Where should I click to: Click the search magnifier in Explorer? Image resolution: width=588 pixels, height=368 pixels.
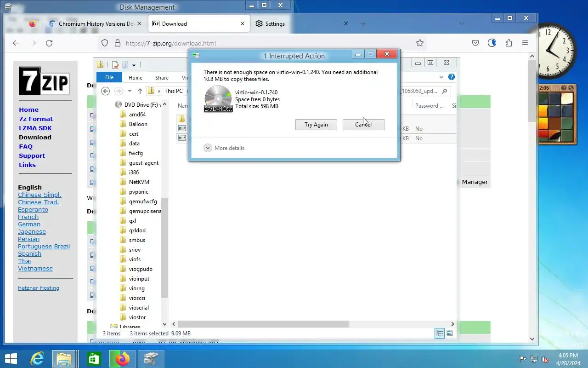click(x=445, y=91)
